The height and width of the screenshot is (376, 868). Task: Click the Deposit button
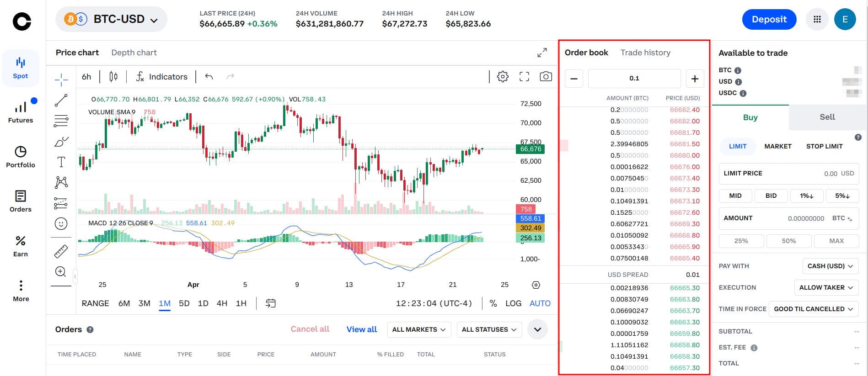[769, 19]
